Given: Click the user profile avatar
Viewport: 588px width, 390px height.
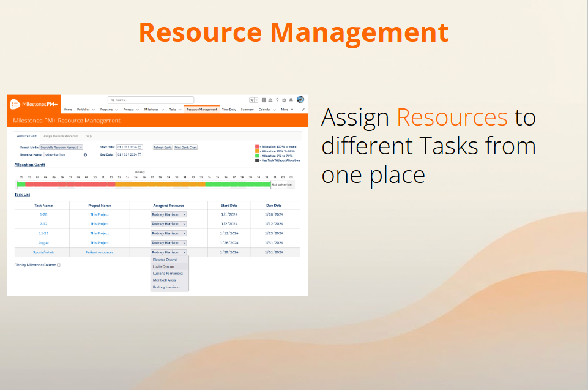Looking at the screenshot, I should [300, 100].
